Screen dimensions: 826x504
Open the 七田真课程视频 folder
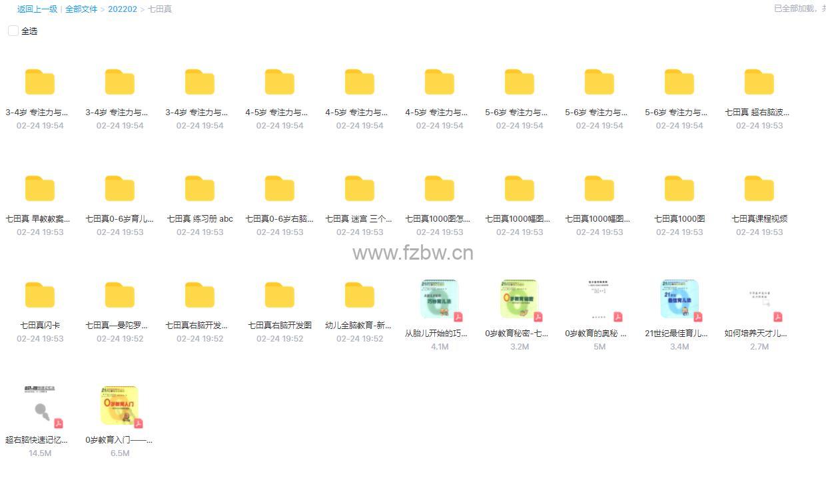(759, 189)
